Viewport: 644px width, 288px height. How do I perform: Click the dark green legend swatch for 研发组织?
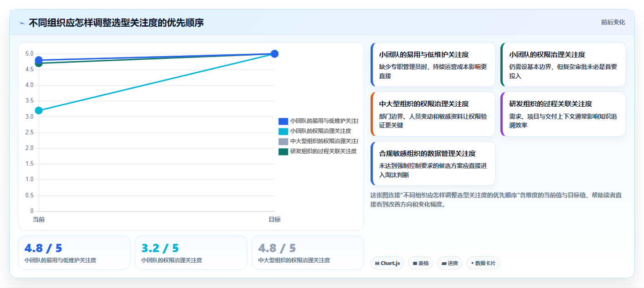283,151
